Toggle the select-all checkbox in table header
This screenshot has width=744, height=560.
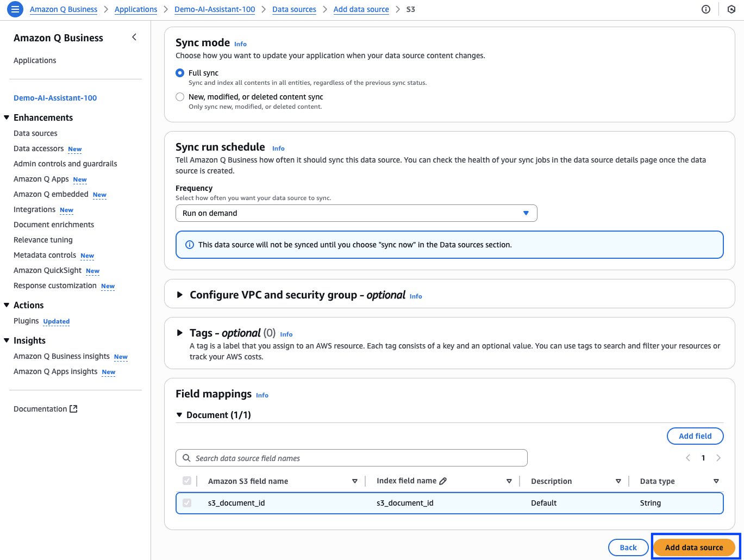(187, 481)
